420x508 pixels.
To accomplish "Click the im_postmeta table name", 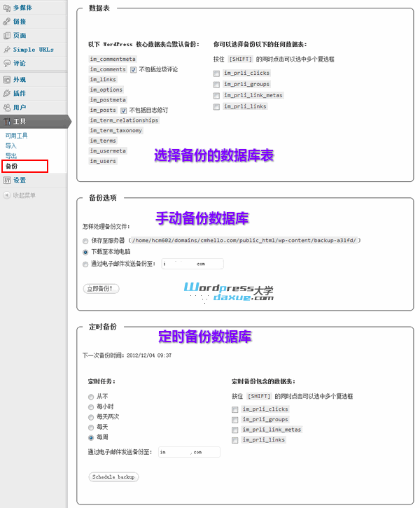I will tap(108, 100).
